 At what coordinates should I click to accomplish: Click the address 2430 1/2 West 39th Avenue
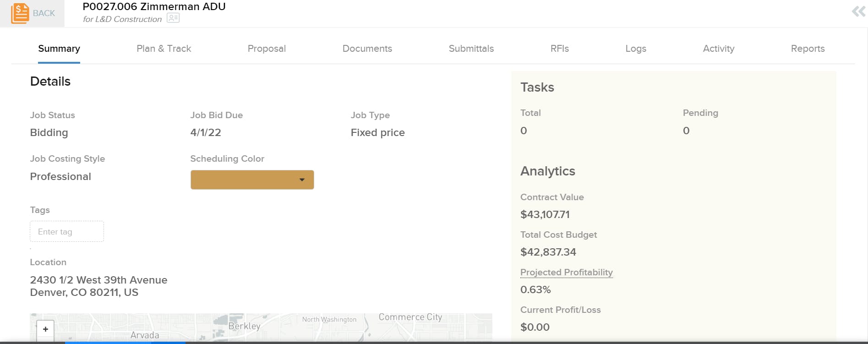tap(98, 280)
